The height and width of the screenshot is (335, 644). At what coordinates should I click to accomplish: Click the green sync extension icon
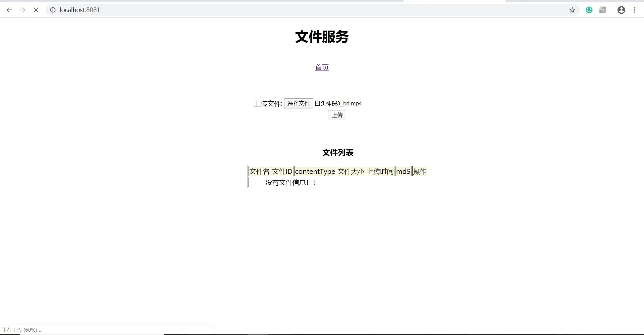(589, 10)
